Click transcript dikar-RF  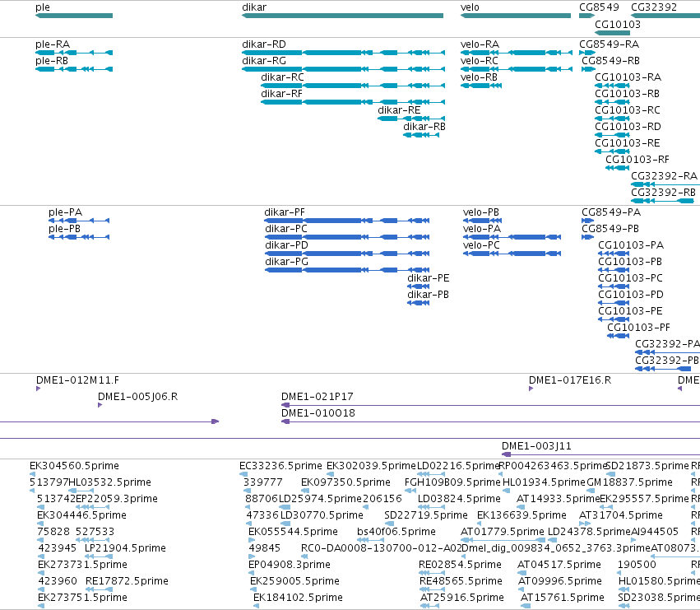281,94
